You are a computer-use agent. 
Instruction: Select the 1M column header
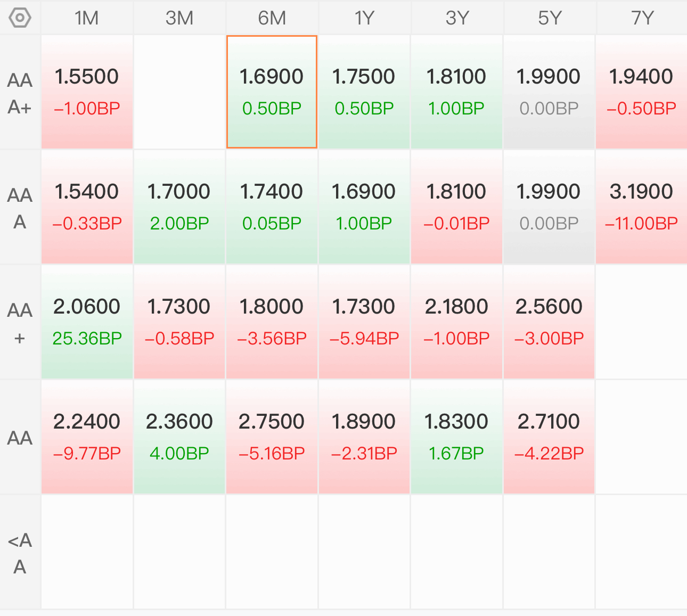tap(87, 18)
